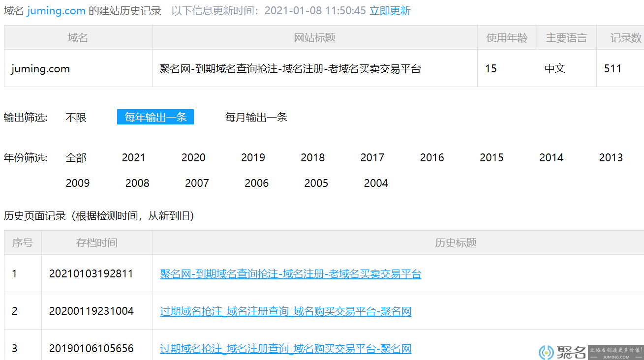Filter history records by year 2013
Viewport: 644px width, 360px height.
pos(611,157)
